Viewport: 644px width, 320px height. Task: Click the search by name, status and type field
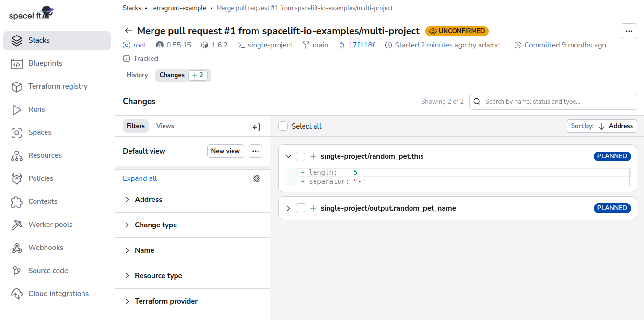[x=553, y=102]
